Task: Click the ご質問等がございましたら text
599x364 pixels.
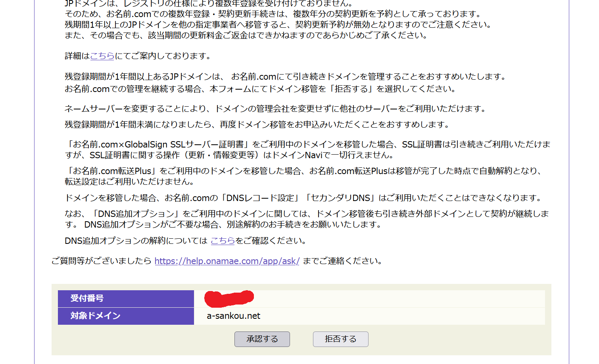Action: click(x=102, y=261)
